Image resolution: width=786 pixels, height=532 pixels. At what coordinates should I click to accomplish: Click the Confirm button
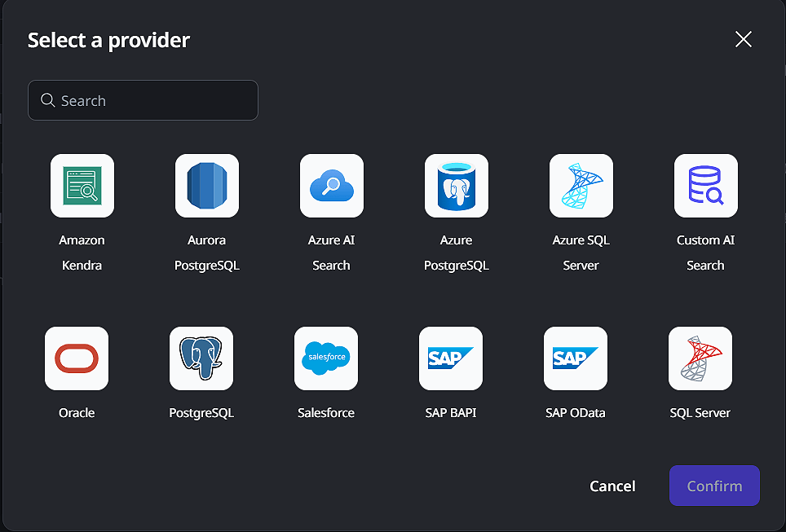click(714, 486)
